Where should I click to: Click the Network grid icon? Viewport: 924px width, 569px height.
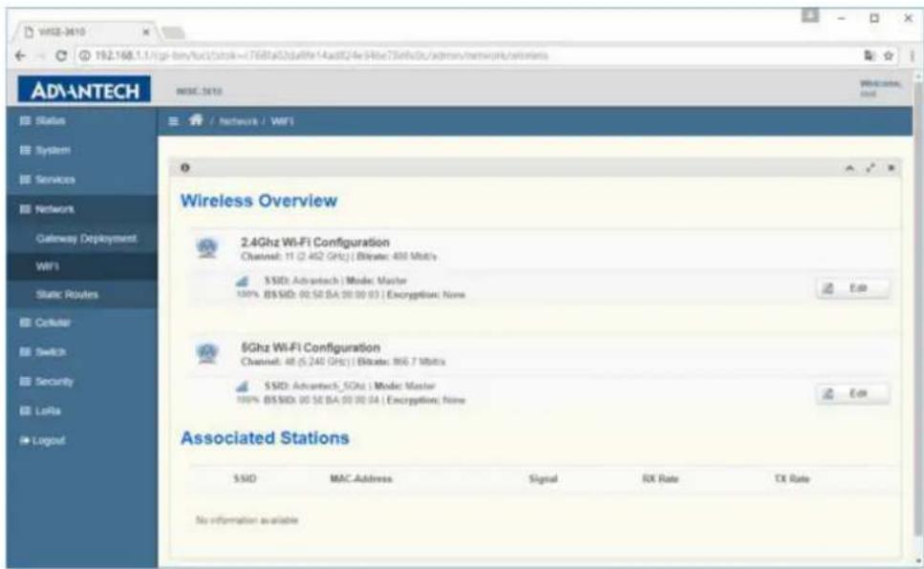[x=25, y=209]
